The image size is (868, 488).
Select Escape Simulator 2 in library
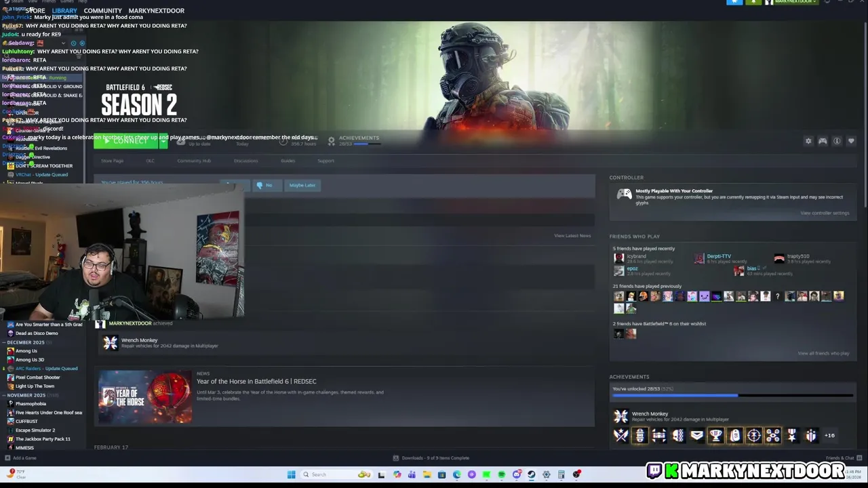[35, 430]
